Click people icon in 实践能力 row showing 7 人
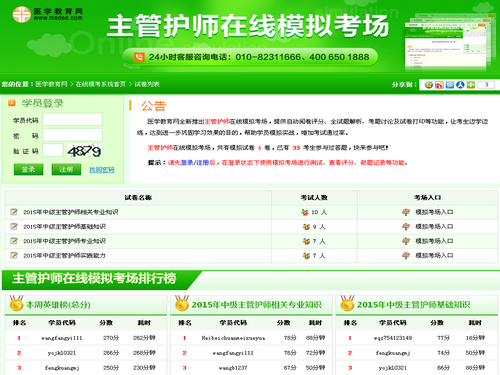 (306, 256)
